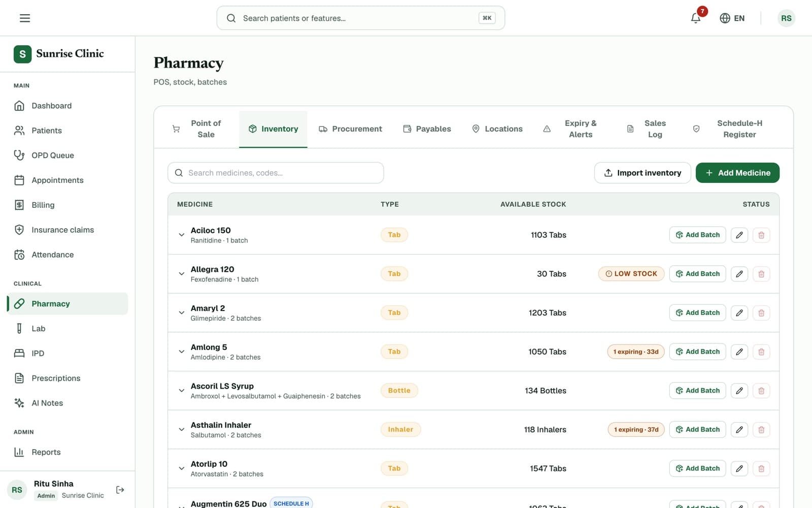The image size is (812, 508).
Task: Edit Ascoril LS Syrup with pencil icon
Action: [x=739, y=391]
